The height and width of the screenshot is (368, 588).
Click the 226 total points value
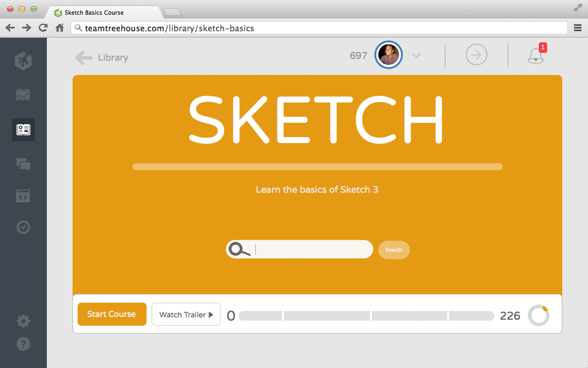tap(510, 316)
